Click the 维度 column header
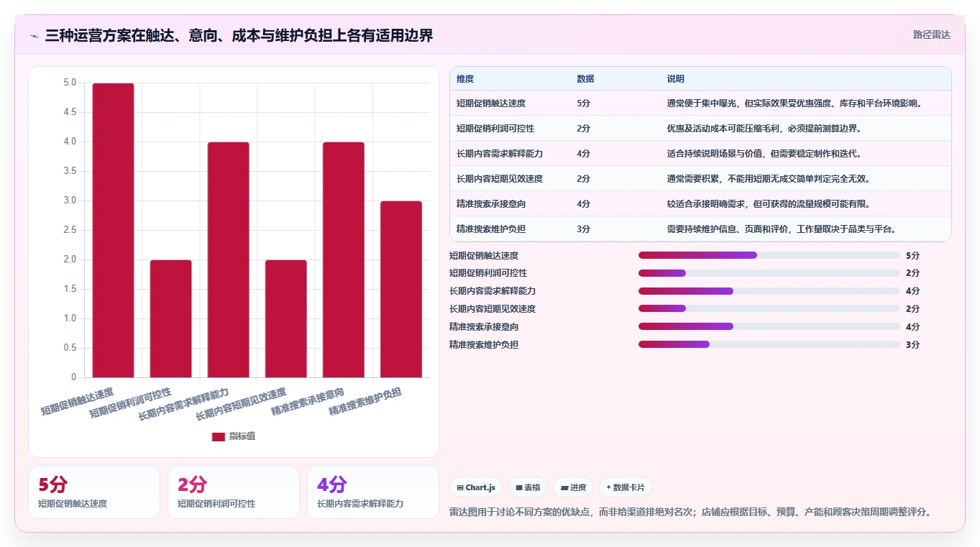This screenshot has height=547, width=980. point(465,79)
